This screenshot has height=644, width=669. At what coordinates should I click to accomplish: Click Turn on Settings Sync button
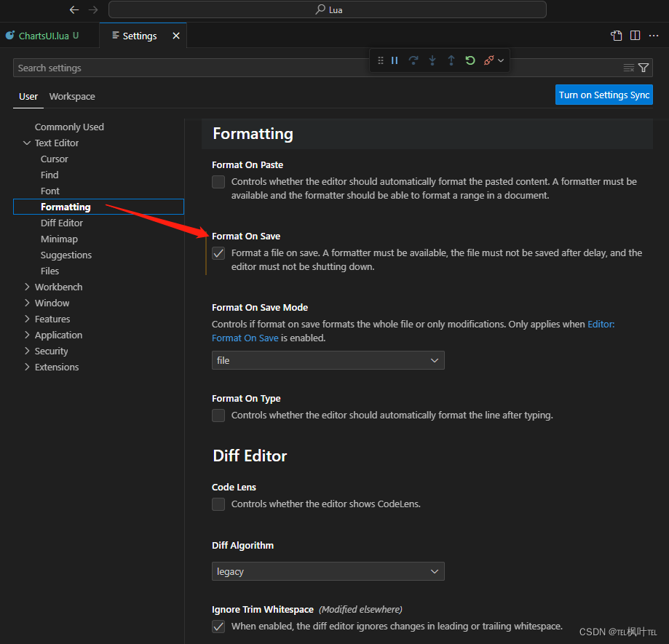click(604, 95)
